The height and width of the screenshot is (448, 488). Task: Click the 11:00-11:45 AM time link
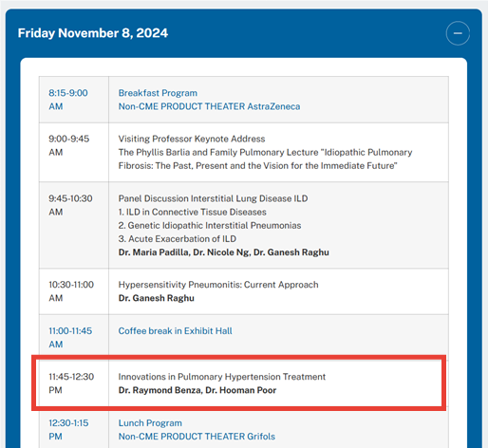(x=70, y=338)
